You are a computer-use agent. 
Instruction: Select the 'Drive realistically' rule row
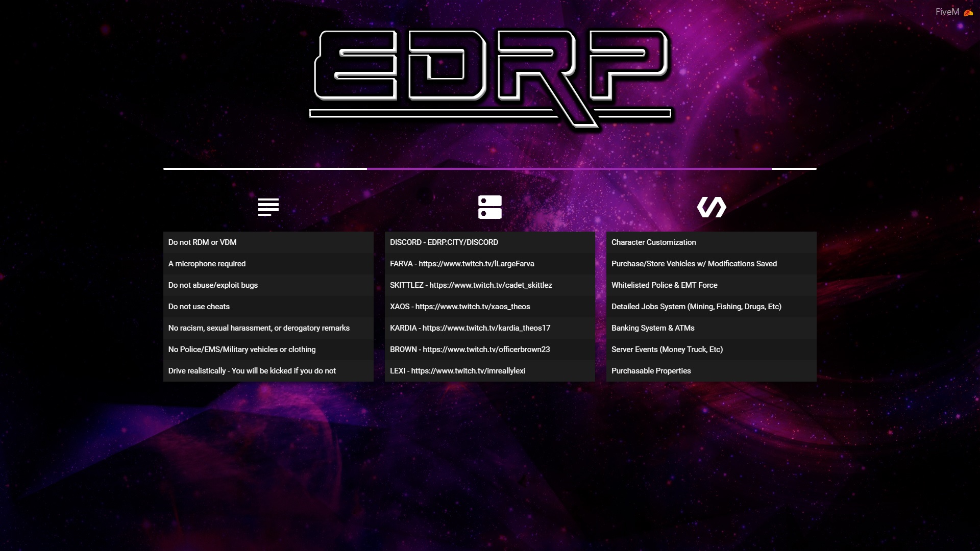click(268, 371)
